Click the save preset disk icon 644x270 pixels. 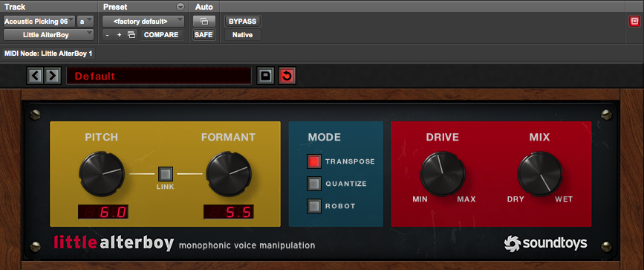(265, 76)
